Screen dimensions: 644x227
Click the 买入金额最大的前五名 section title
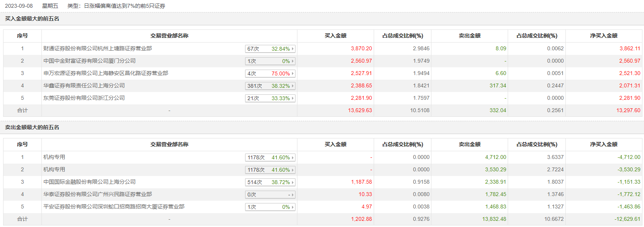click(x=32, y=19)
